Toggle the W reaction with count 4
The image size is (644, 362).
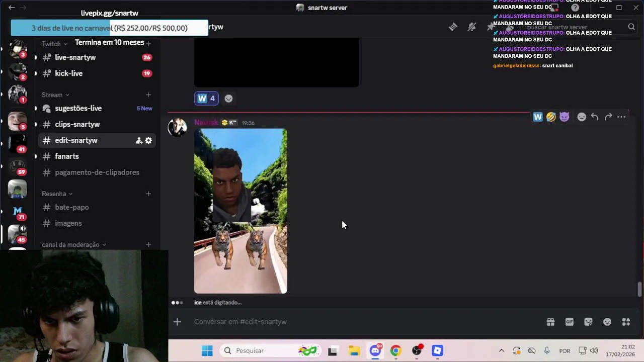tap(206, 99)
